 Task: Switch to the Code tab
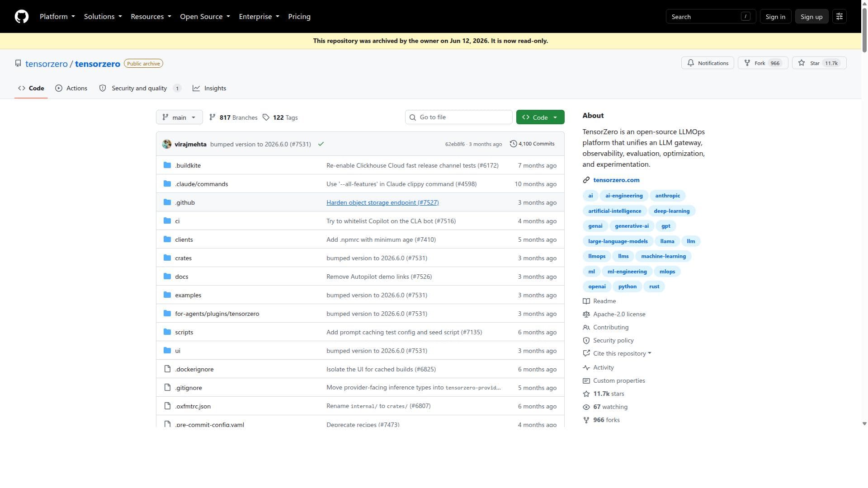click(31, 89)
